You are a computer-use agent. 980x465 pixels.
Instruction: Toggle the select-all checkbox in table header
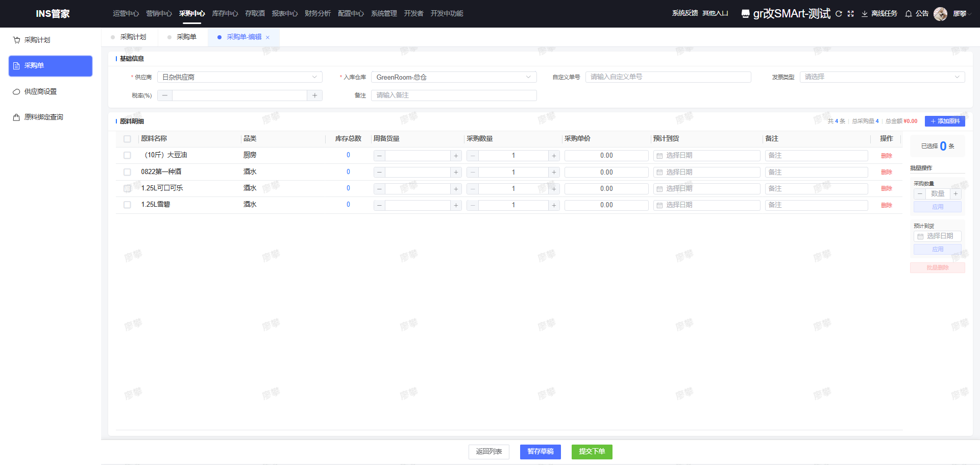(x=127, y=139)
